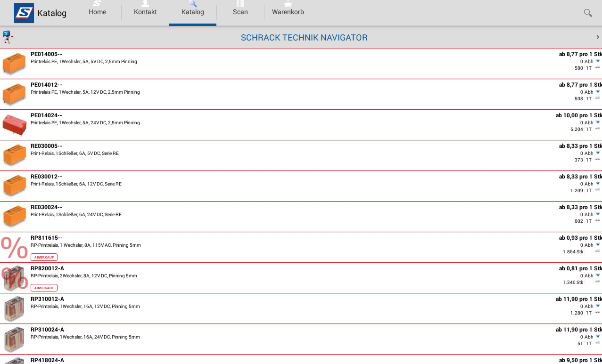Viewport: 602px width, 364px height.
Task: Click the ABVERKAUF badge under RP811615--
Action: click(44, 257)
